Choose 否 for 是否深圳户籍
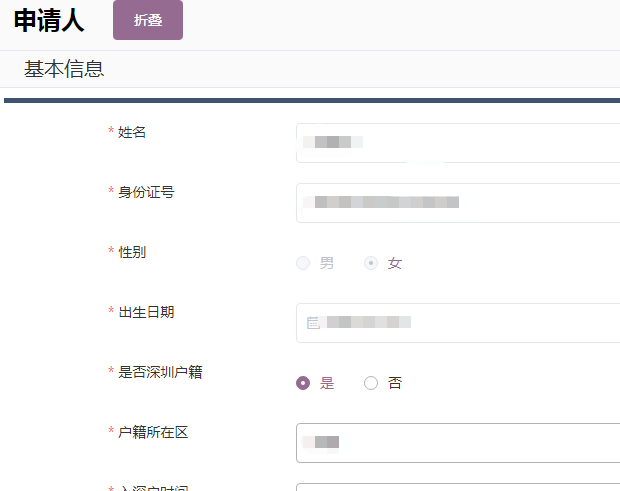620x491 pixels. tap(371, 383)
